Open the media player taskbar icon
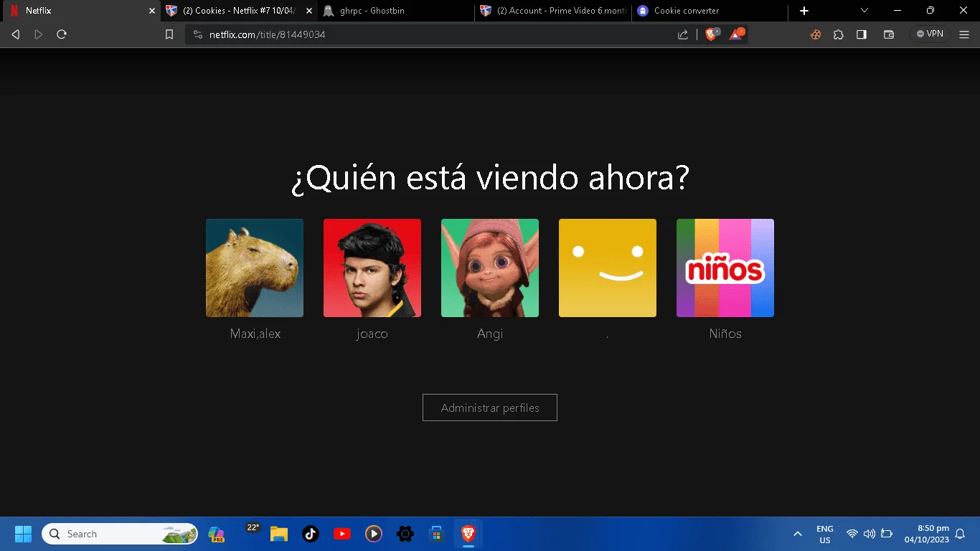 pyautogui.click(x=374, y=534)
